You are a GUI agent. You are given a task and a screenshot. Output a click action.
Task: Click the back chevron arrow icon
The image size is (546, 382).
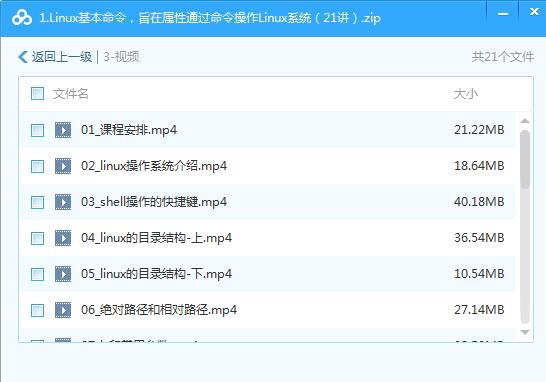coord(23,57)
